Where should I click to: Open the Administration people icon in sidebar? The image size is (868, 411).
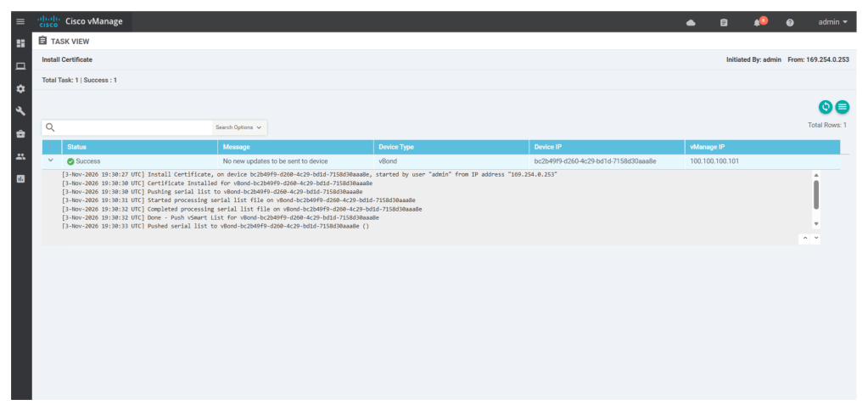[20, 156]
